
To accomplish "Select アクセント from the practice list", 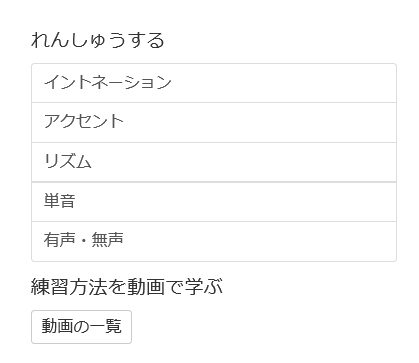I will pos(214,123).
